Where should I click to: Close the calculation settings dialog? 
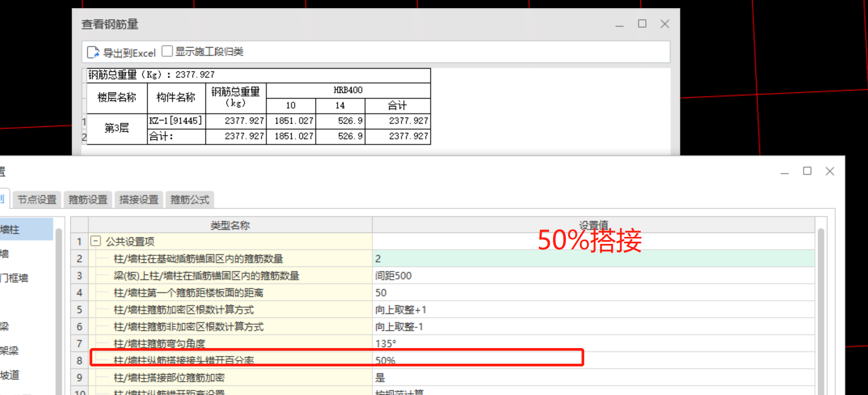pyautogui.click(x=830, y=171)
